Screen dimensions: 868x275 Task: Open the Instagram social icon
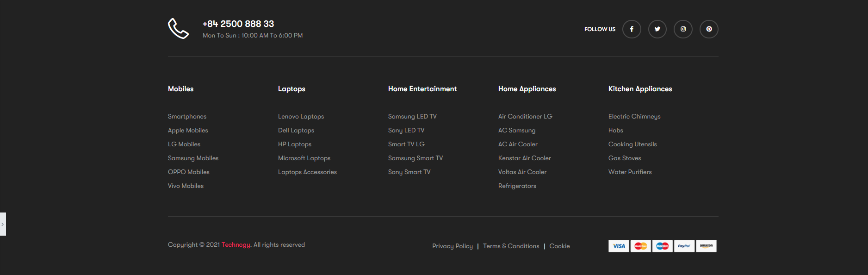coord(683,29)
